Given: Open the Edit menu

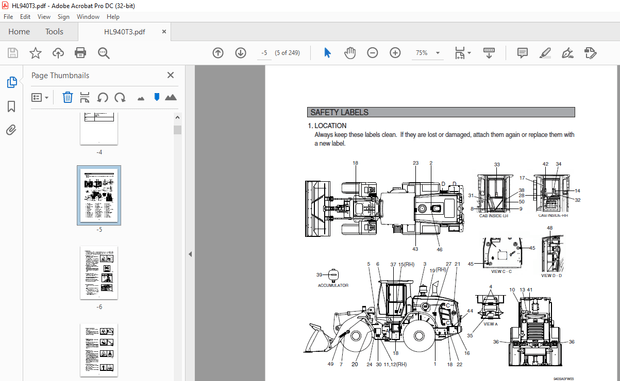Looking at the screenshot, I should [25, 17].
